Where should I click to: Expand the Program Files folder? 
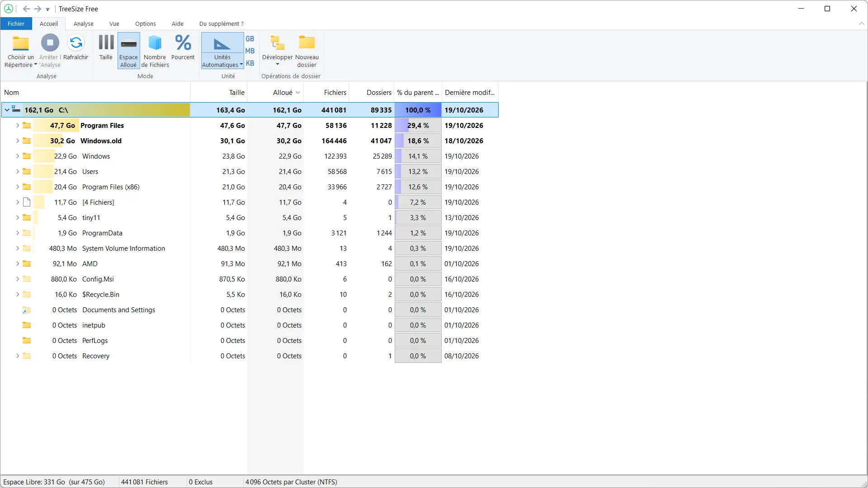[18, 125]
